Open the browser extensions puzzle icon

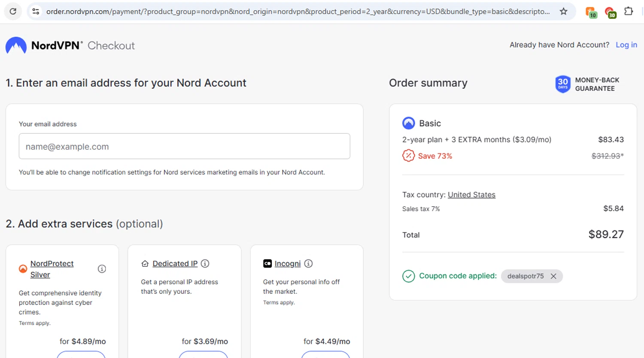(x=629, y=12)
